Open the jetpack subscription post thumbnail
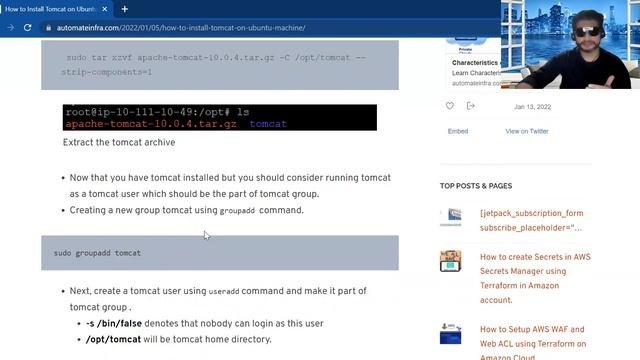The height and width of the screenshot is (360, 640). tap(451, 217)
